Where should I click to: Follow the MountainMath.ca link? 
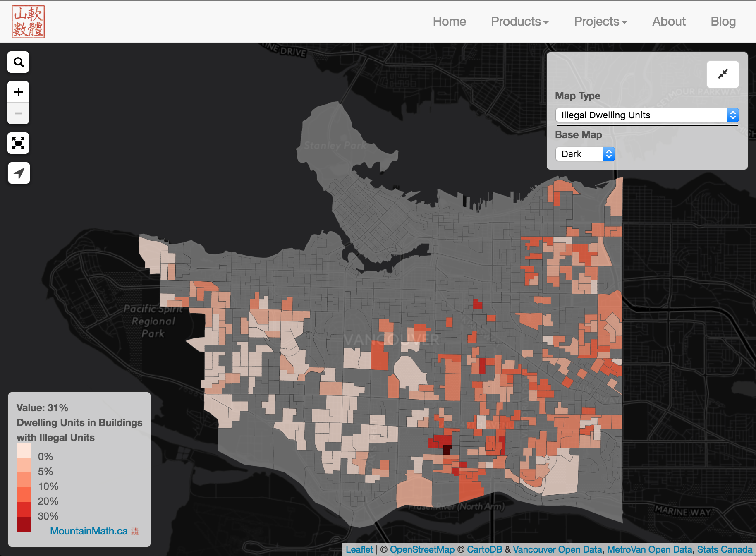pos(89,531)
